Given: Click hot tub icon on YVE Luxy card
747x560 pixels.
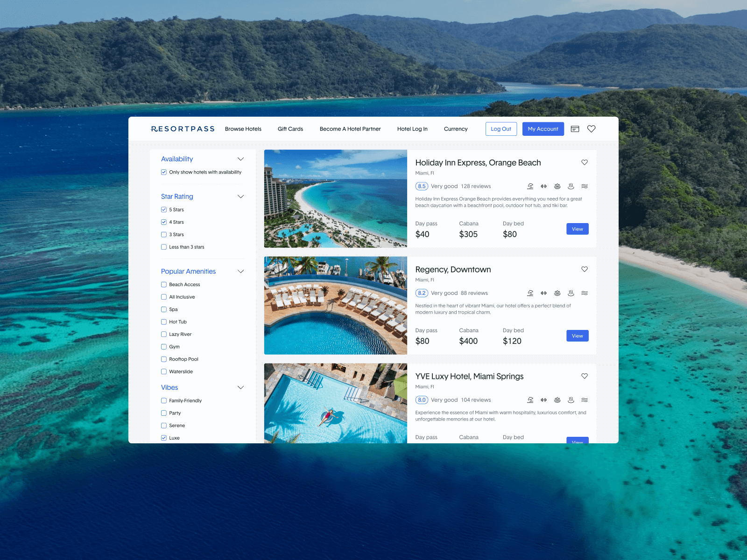Looking at the screenshot, I should click(x=571, y=400).
